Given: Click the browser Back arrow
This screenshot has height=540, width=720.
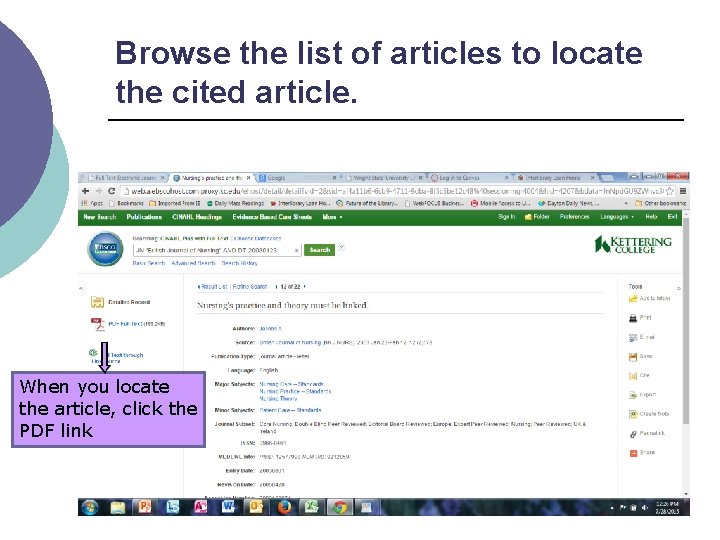Looking at the screenshot, I should coord(85,191).
